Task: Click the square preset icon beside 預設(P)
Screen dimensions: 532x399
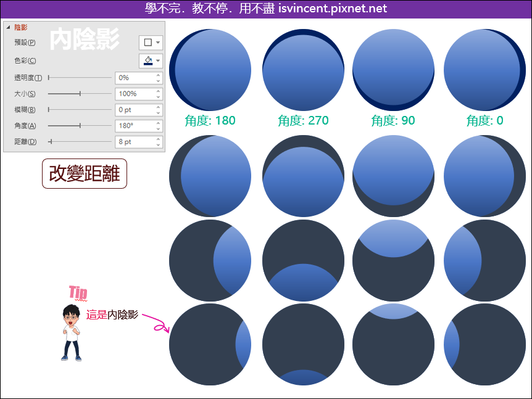Action: pos(148,43)
